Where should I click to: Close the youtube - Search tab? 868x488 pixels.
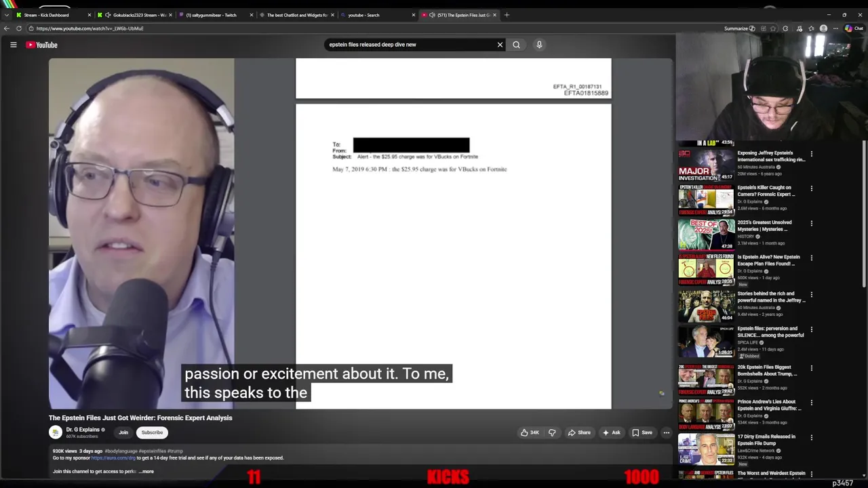pyautogui.click(x=412, y=15)
